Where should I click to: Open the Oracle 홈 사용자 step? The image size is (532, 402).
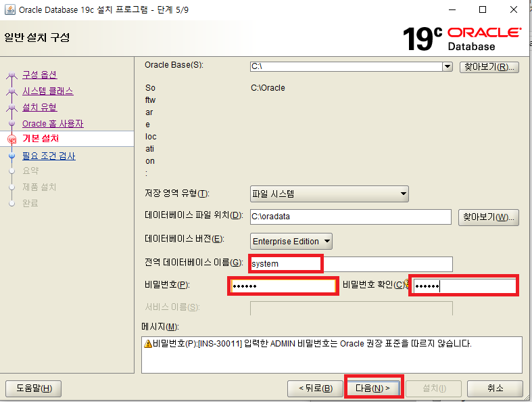click(53, 124)
